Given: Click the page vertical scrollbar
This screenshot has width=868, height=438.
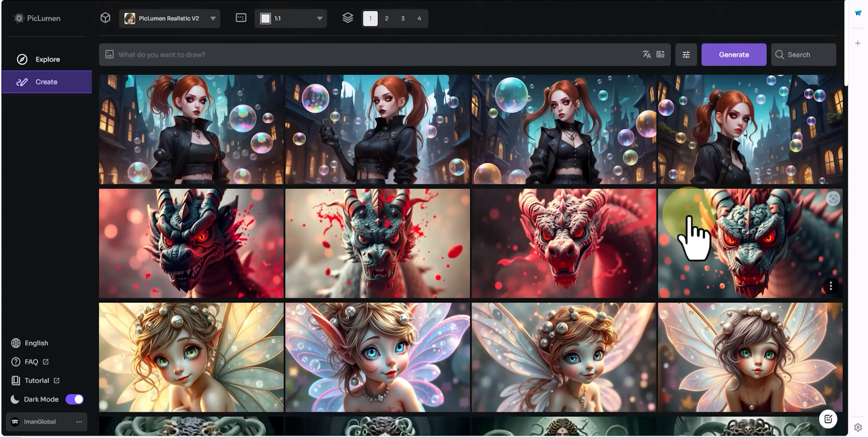Looking at the screenshot, I should pyautogui.click(x=846, y=43).
